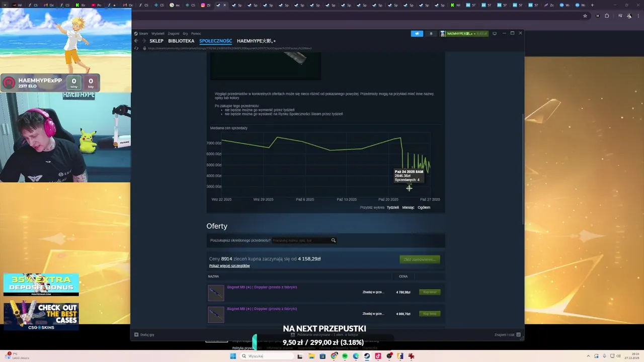Open the Znajomi menu
644x362 pixels.
click(174, 34)
